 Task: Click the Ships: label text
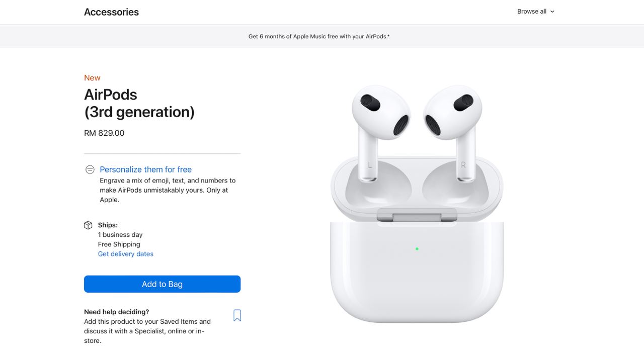click(x=108, y=225)
